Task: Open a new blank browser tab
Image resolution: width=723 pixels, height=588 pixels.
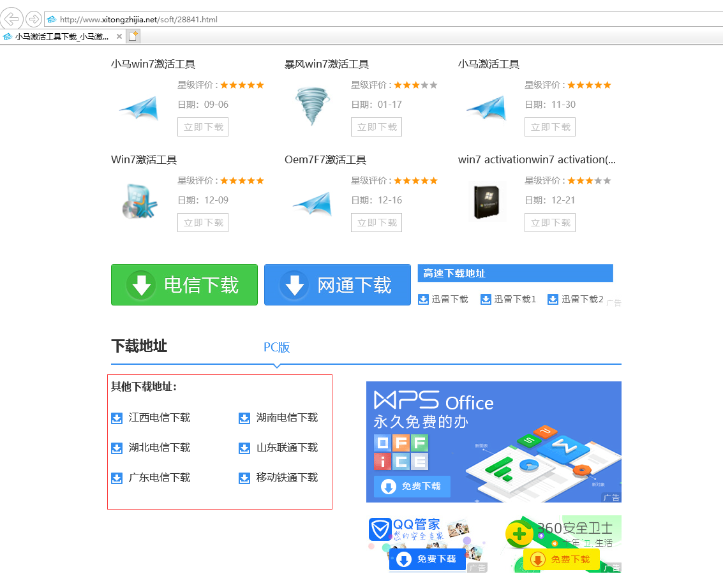Action: [x=133, y=37]
